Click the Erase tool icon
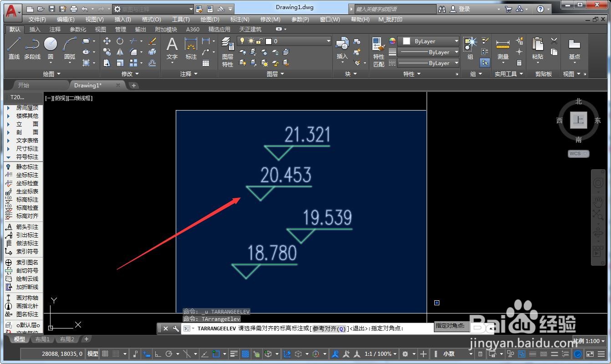611x364 pixels. [x=153, y=41]
